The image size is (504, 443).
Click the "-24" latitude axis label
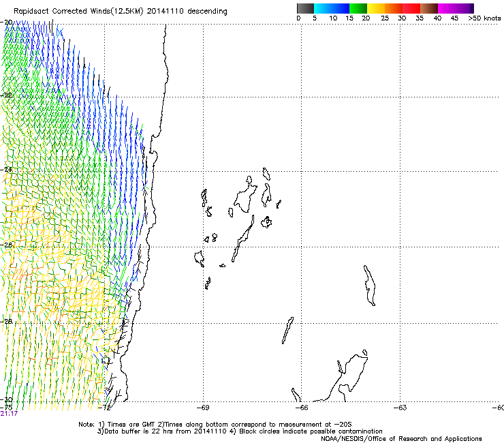tap(7, 169)
